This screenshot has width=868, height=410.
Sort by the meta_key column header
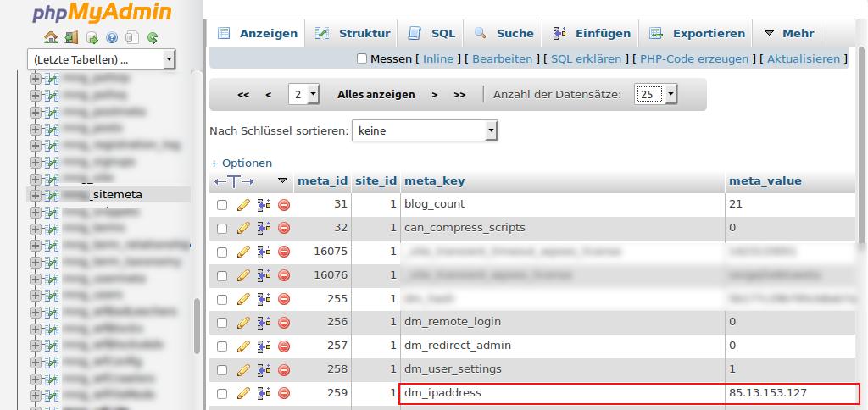[x=435, y=181]
